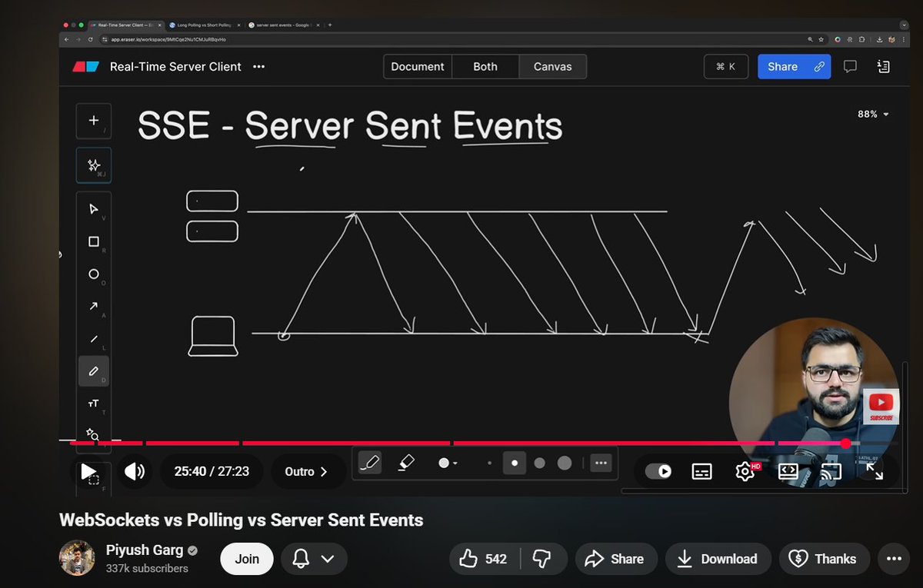Click the blue Share button in Eraser

[x=795, y=67]
